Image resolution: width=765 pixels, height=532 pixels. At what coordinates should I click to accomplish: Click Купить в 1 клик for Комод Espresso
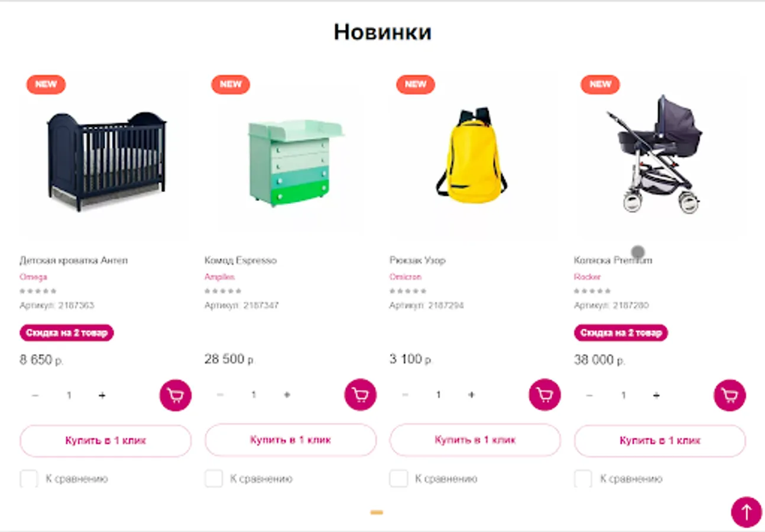point(290,440)
